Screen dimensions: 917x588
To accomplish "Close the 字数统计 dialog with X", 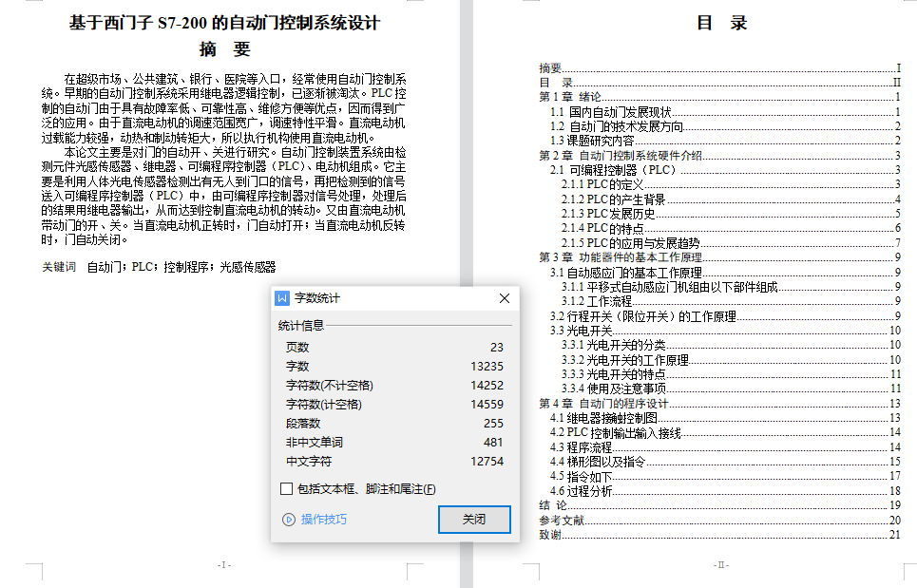I will point(505,298).
